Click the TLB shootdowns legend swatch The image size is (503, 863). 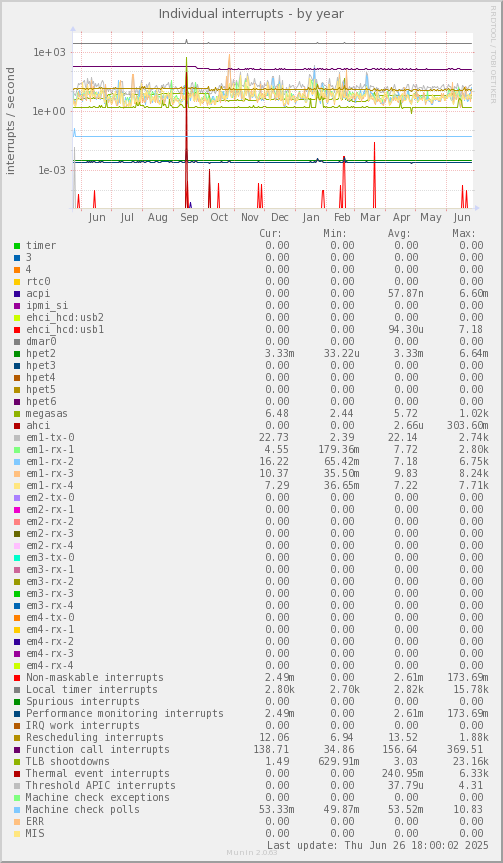[17, 762]
